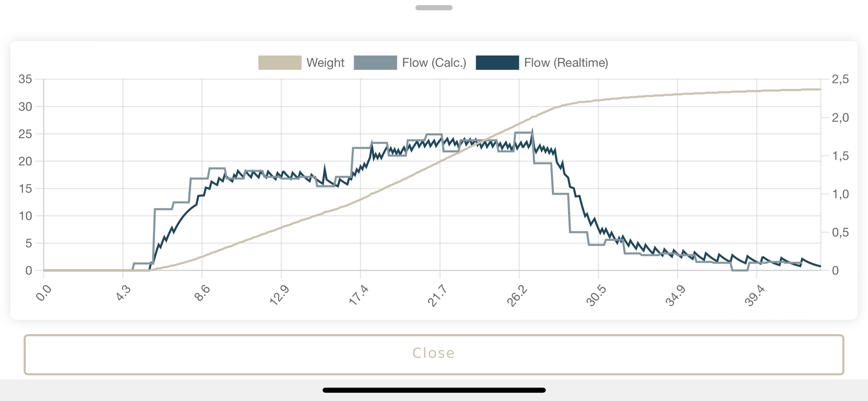Select the 17.4 x-axis tick label

coord(359,295)
